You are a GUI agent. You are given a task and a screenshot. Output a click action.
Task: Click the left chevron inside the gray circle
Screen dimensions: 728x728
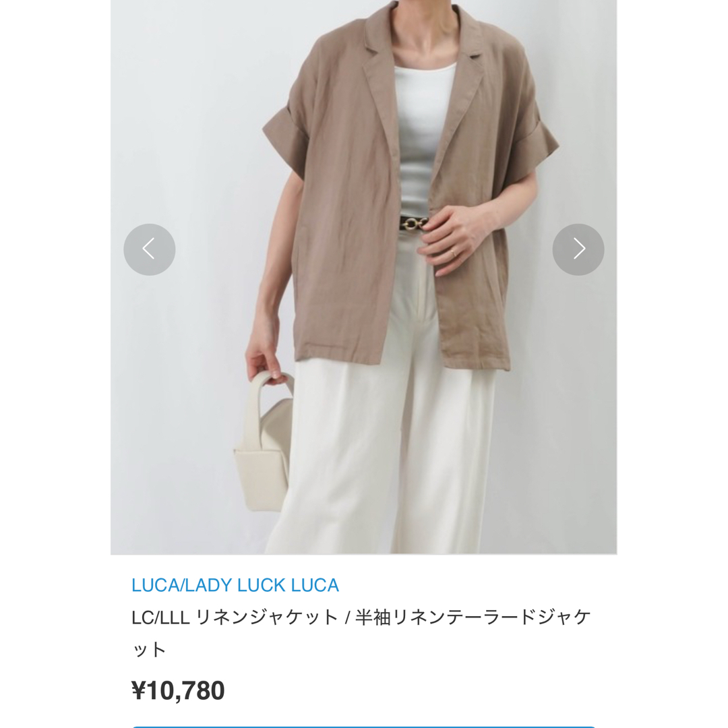click(x=148, y=249)
